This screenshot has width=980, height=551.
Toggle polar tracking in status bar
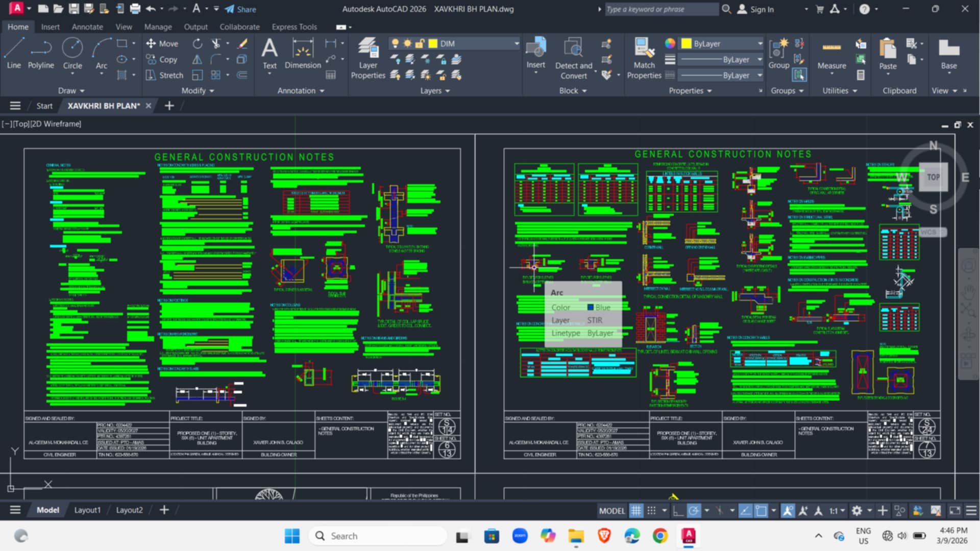(694, 511)
